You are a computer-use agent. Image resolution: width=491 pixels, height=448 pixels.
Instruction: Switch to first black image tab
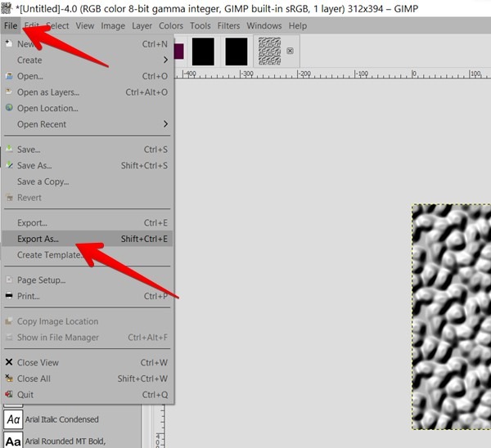pyautogui.click(x=203, y=52)
